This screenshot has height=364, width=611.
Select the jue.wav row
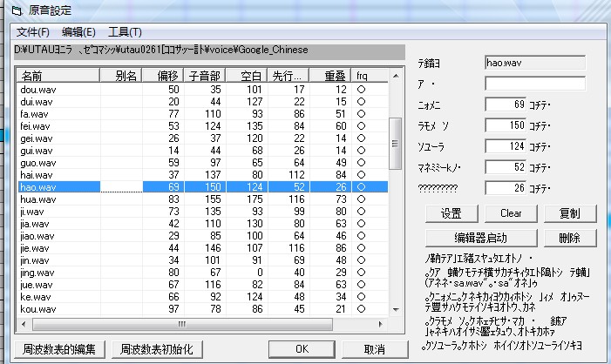point(202,285)
